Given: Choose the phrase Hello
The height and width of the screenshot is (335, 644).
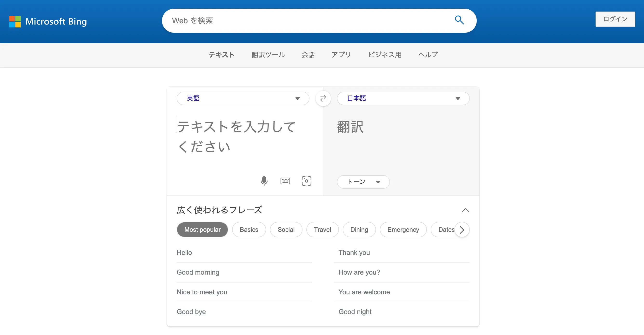Looking at the screenshot, I should (x=244, y=253).
